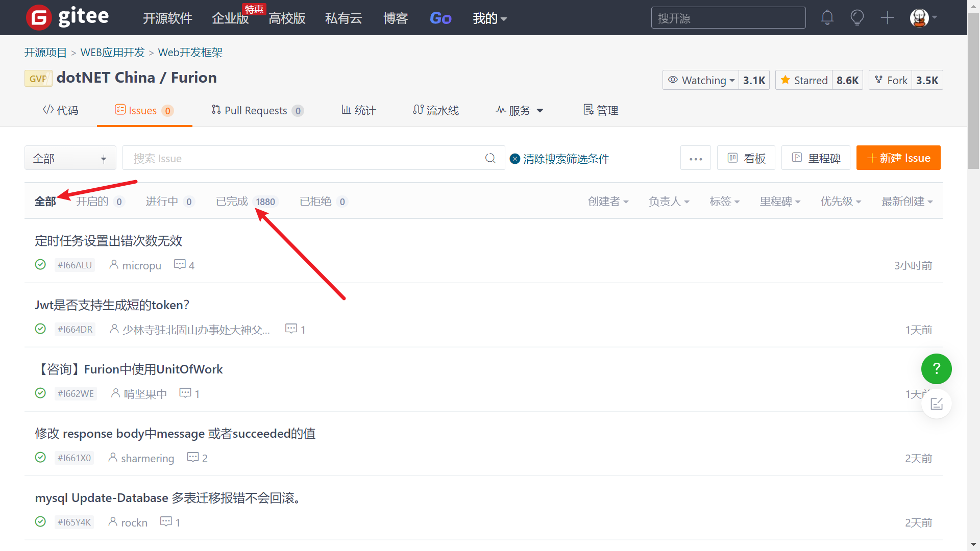Expand the 创建者 filter dropdown
This screenshot has height=551, width=980.
[x=608, y=202]
